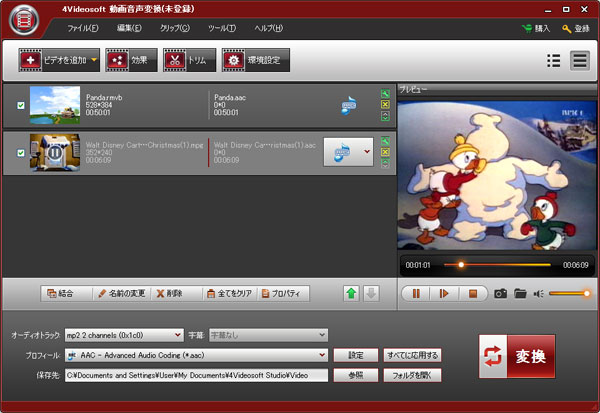The width and height of the screenshot is (600, 413).
Task: Click Apply to All (すべてに応用する)
Action: tap(412, 355)
